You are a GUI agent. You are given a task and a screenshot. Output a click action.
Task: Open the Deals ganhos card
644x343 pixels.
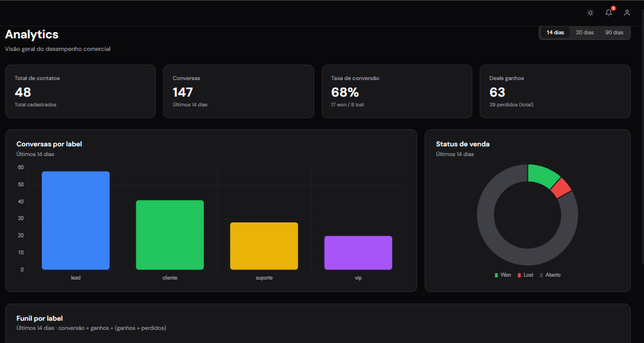555,91
